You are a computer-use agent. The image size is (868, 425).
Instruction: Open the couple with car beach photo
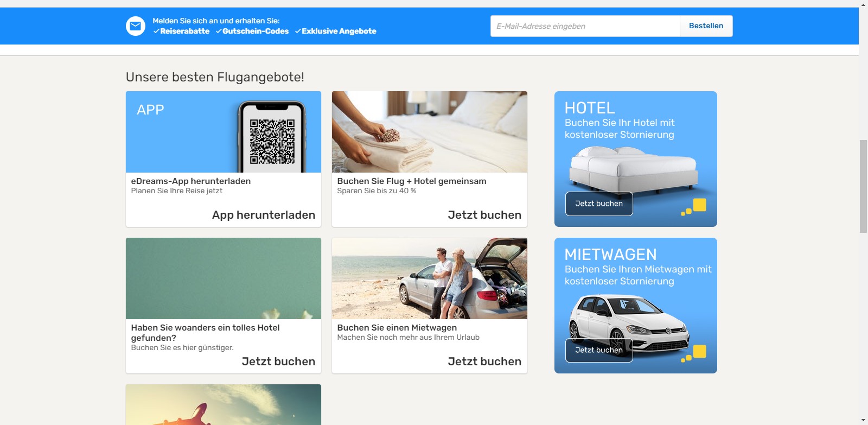tap(429, 278)
